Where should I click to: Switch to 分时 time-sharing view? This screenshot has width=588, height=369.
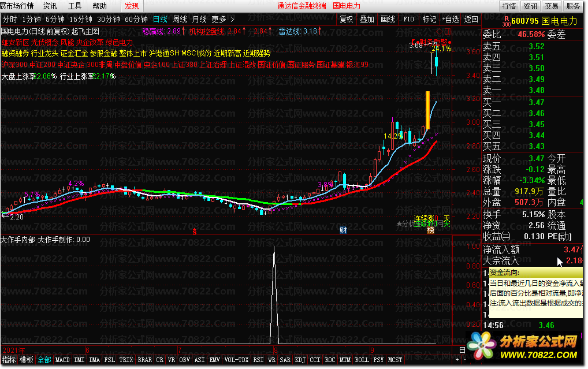(10, 19)
